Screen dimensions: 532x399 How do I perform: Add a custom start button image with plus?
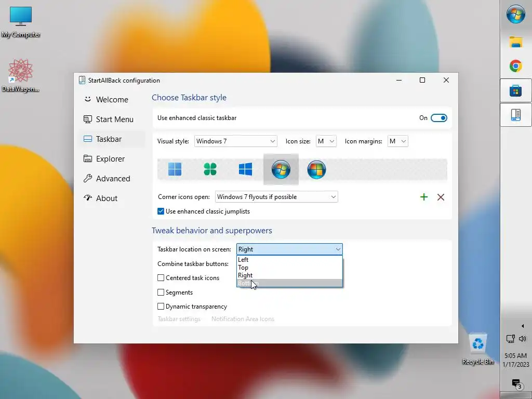click(424, 197)
